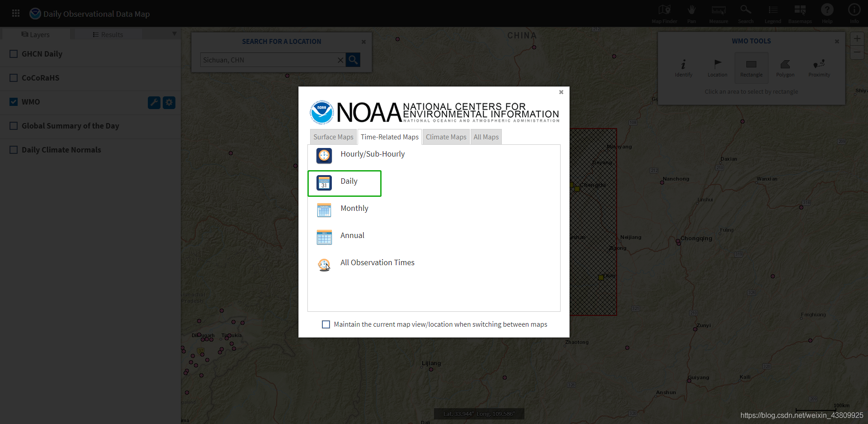The image size is (868, 424).
Task: Open the Search tool in top toolbar
Action: 745,14
